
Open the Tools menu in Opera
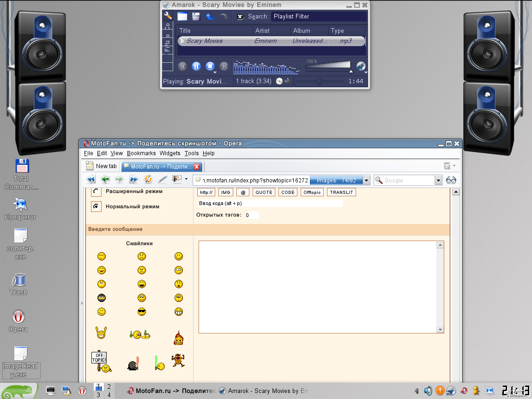[x=191, y=153]
